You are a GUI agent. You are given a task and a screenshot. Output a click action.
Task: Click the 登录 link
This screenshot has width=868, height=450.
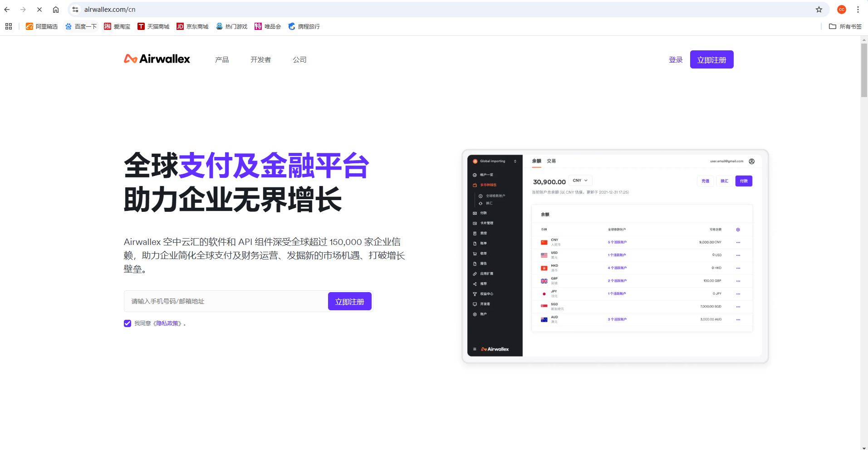676,59
